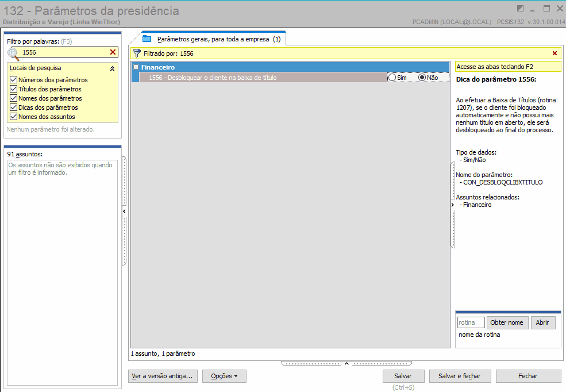The height and width of the screenshot is (392, 566).
Task: Collapse the 'Locais de pesquisa' section
Action: tap(112, 68)
